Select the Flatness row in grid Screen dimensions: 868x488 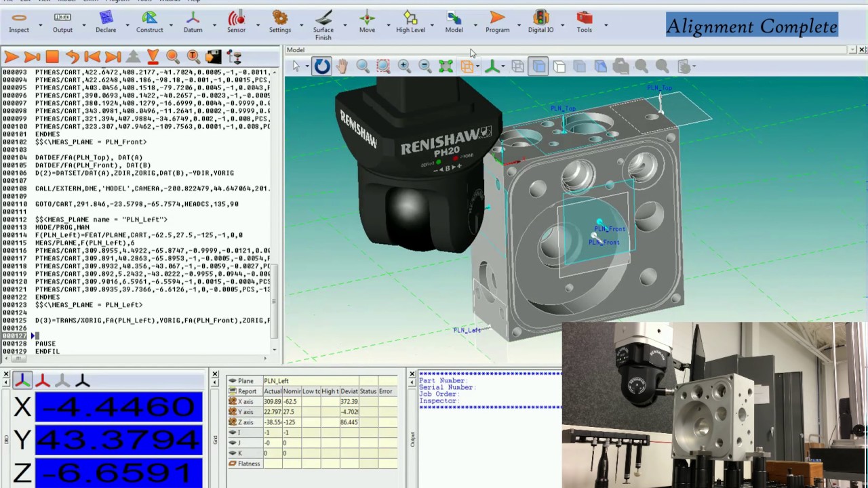point(312,464)
